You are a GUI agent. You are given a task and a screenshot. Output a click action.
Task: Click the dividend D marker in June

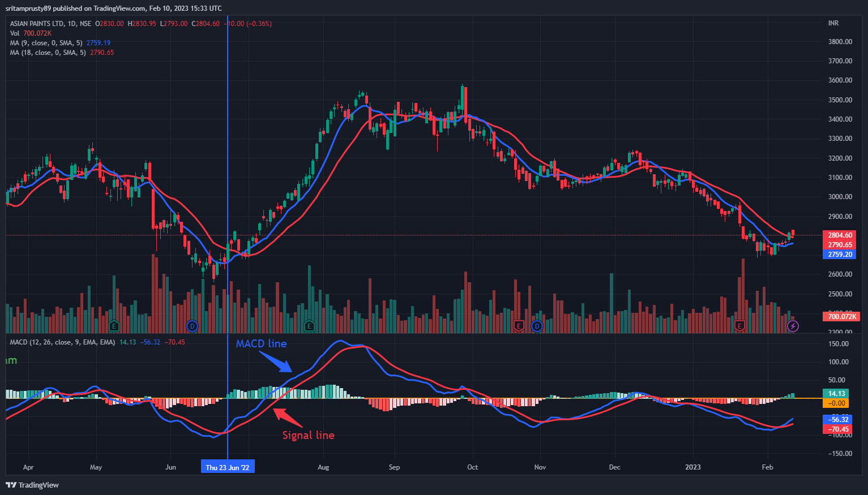click(192, 326)
